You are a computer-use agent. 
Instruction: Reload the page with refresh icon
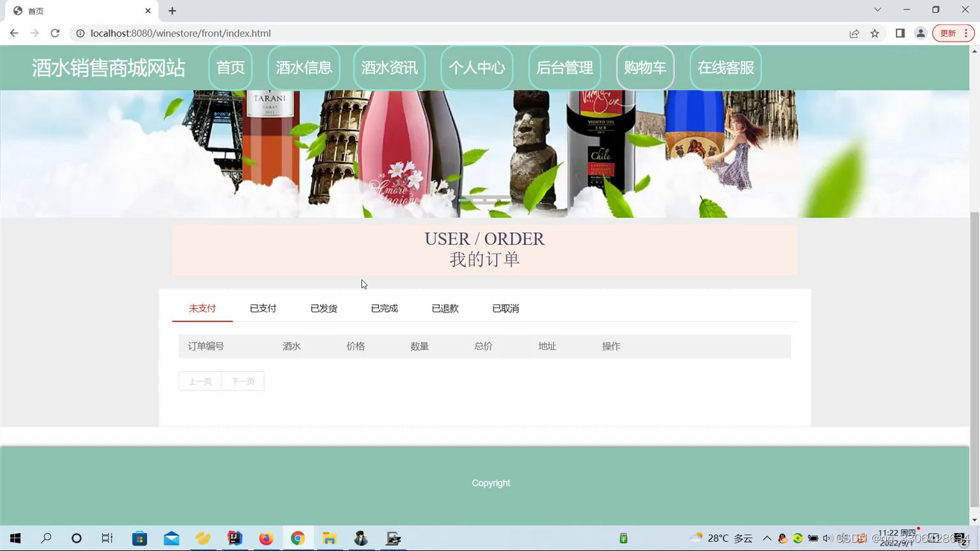55,33
